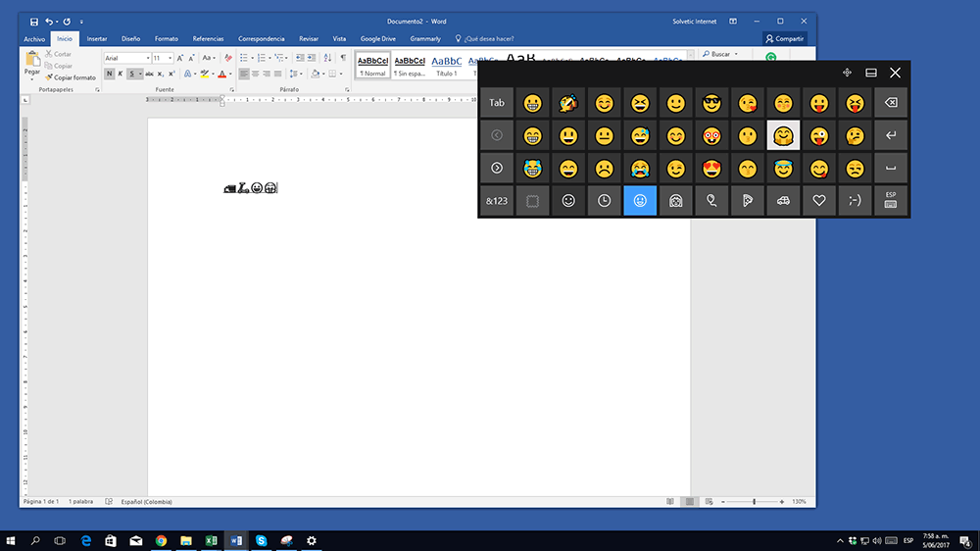Align paragraph text left
The height and width of the screenshot is (551, 980).
(x=244, y=74)
